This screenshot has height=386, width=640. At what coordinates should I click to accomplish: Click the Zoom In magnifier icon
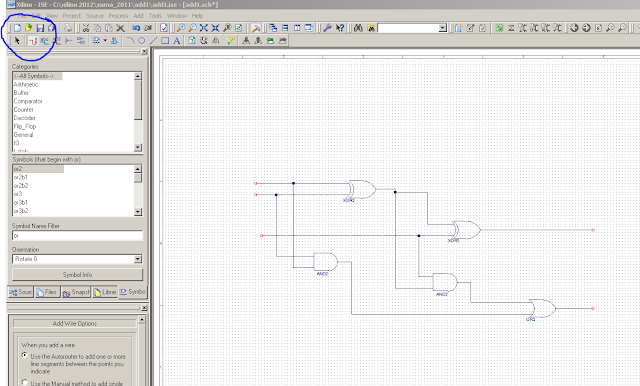point(180,28)
